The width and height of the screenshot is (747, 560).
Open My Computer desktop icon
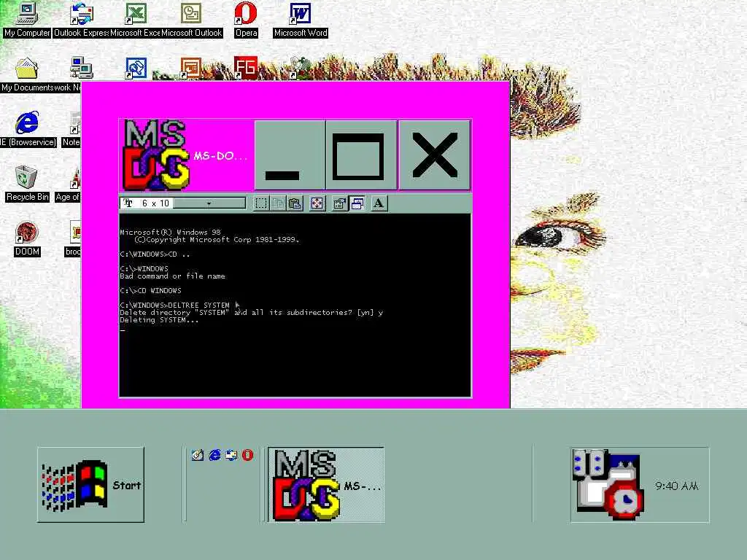(27, 20)
